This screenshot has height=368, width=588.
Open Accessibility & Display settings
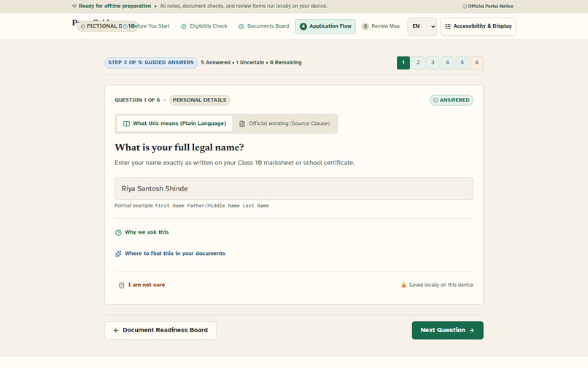[478, 26]
